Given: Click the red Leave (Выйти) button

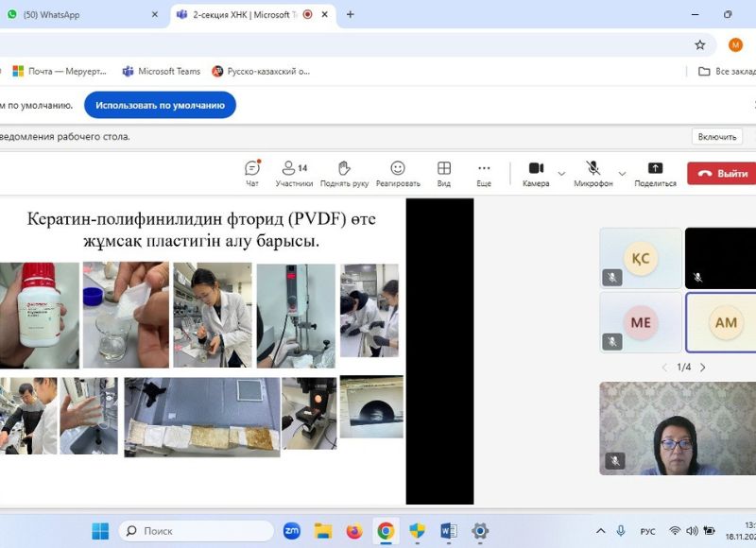Looking at the screenshot, I should [723, 173].
